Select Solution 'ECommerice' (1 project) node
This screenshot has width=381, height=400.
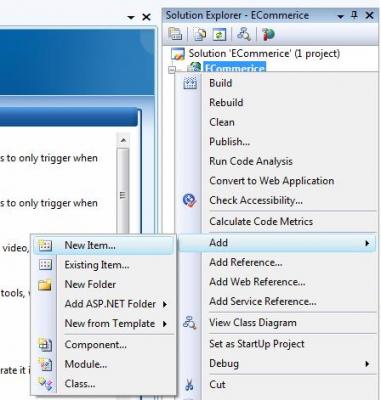click(264, 53)
